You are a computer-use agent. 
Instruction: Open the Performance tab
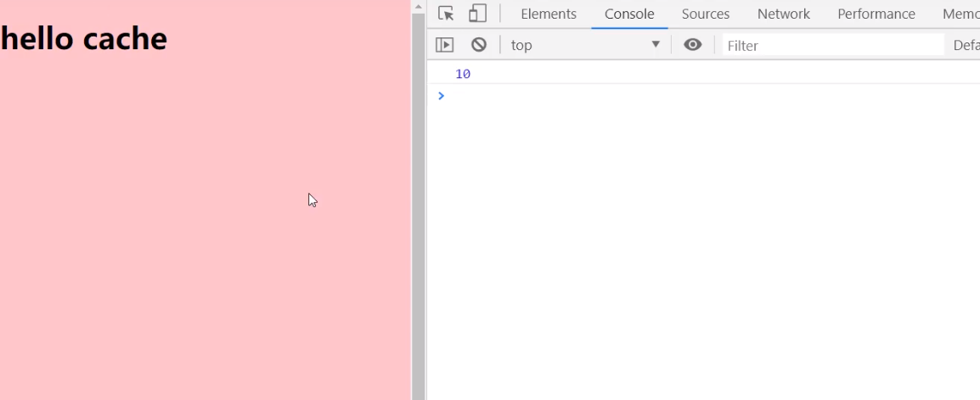coord(876,14)
